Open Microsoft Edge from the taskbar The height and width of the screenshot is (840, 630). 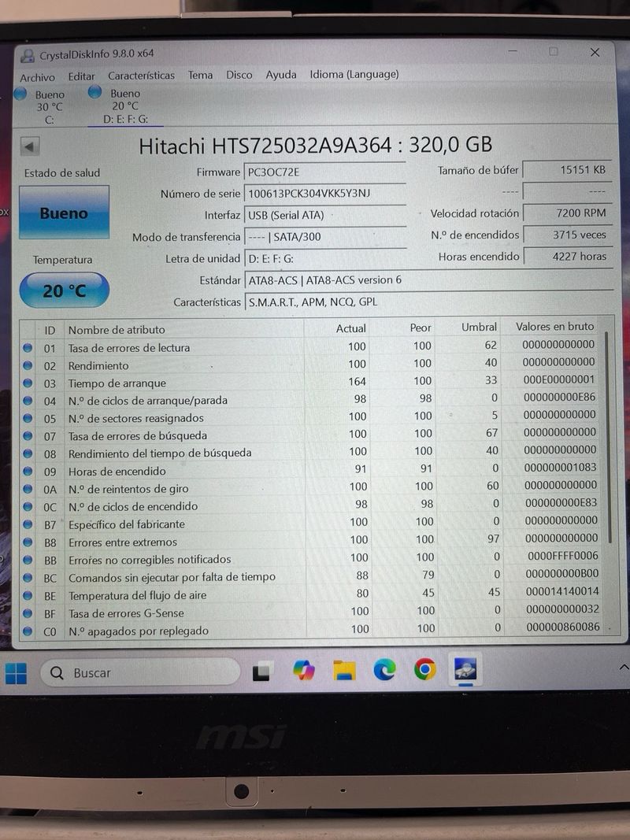coord(384,669)
